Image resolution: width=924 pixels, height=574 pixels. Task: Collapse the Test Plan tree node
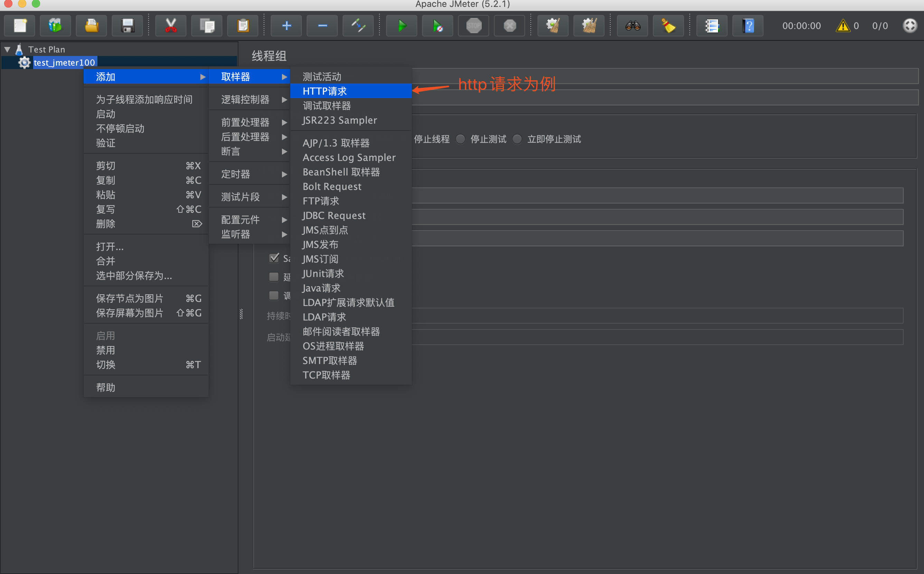click(7, 49)
